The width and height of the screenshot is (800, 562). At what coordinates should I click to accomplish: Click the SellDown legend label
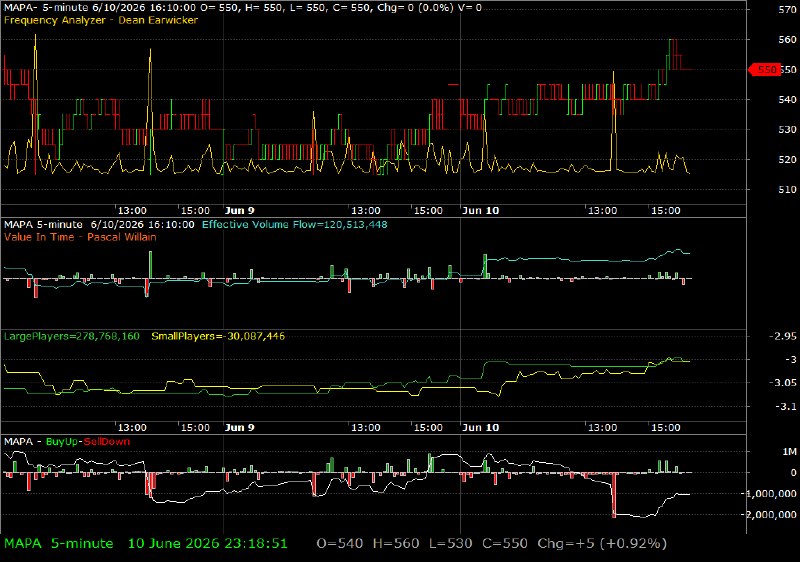pos(107,442)
